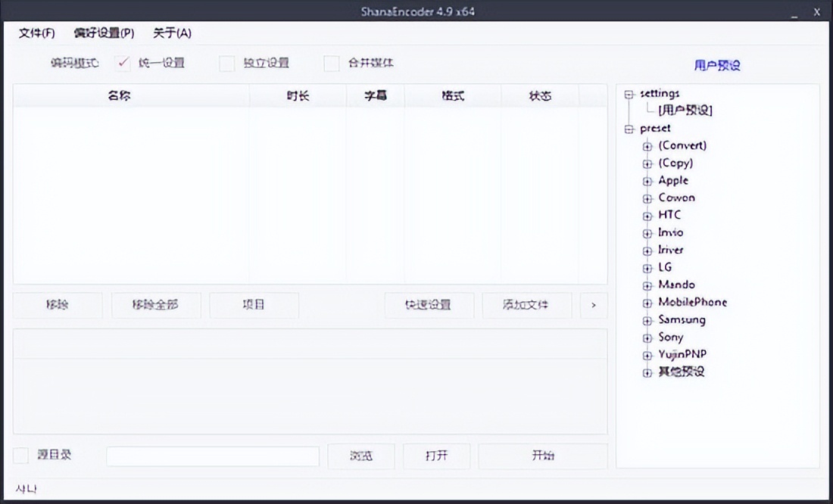Collapse the settings tree node
The image size is (833, 504).
click(x=629, y=95)
